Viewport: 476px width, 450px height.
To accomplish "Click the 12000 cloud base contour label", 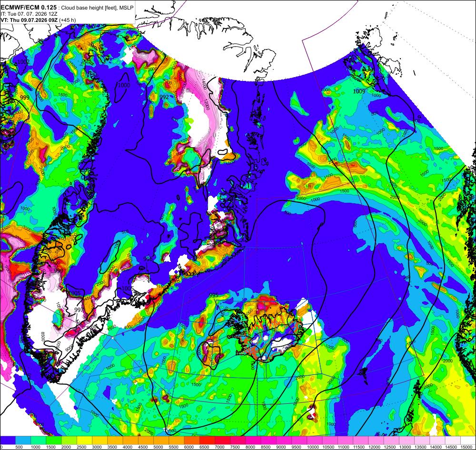I will pyautogui.click(x=207, y=105).
